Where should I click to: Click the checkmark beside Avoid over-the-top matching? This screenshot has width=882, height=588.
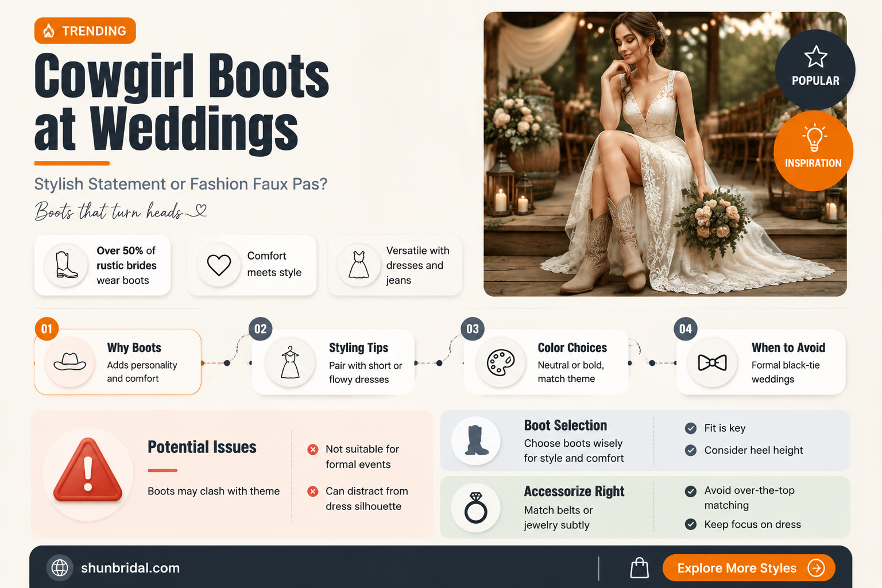(691, 491)
